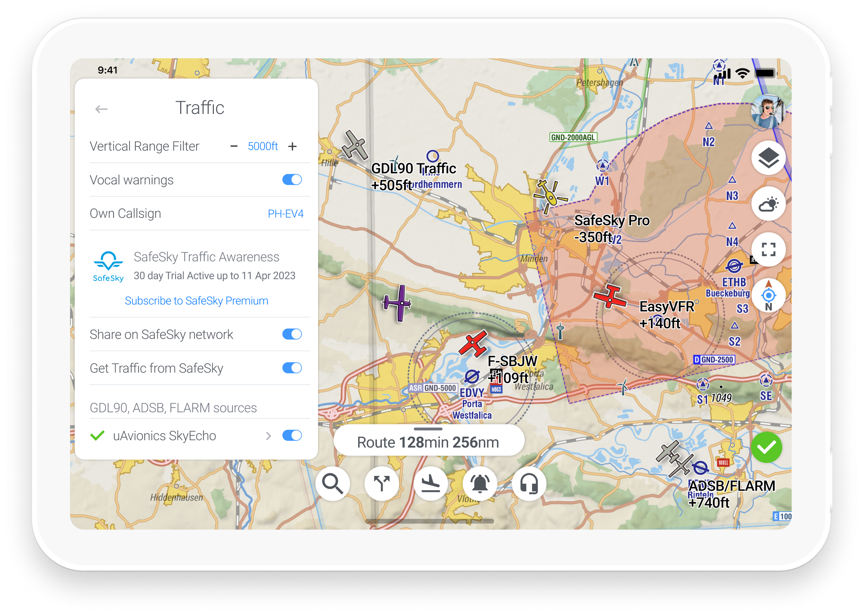
Task: Select the S1 reporting point marker
Action: click(703, 384)
